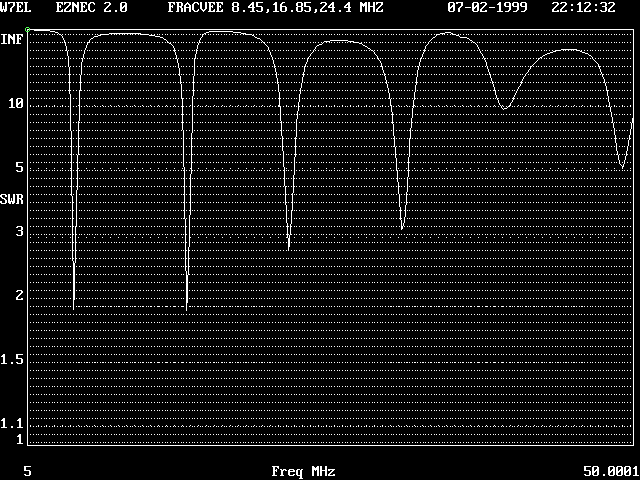The height and width of the screenshot is (480, 640).
Task: Click the SWR axis value 1.5
Action: (x=12, y=359)
